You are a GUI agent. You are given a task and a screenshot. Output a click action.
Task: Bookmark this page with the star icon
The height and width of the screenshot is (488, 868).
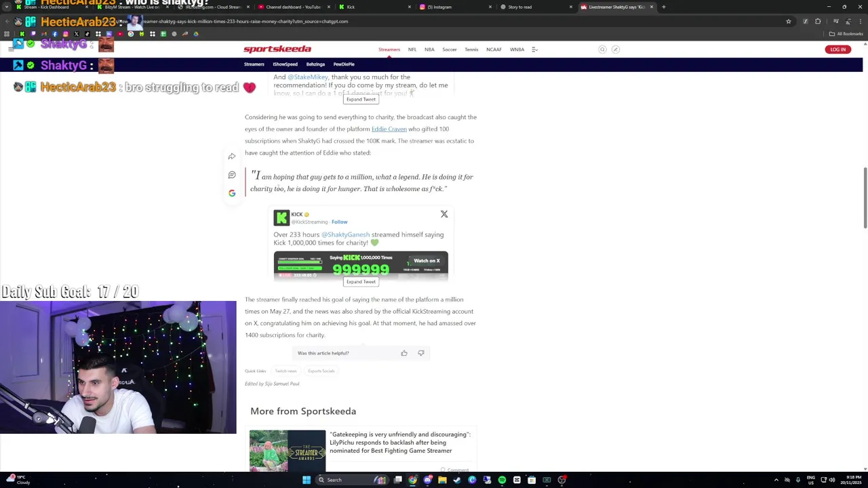click(x=789, y=21)
